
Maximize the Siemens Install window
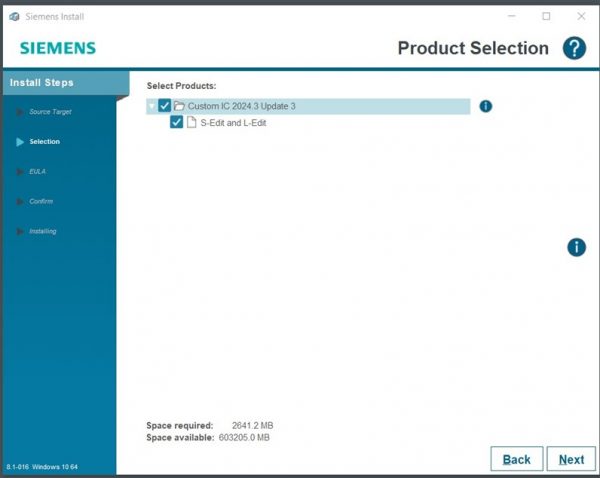(x=546, y=16)
